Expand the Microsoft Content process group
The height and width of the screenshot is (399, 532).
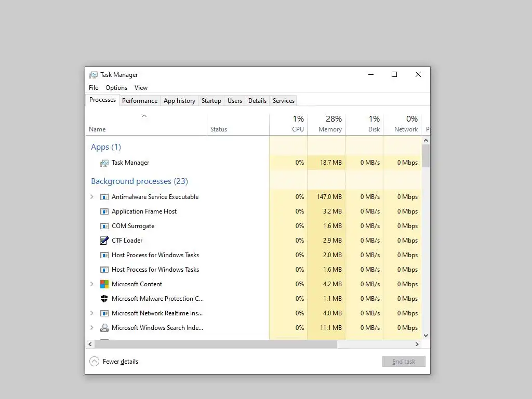click(x=91, y=284)
